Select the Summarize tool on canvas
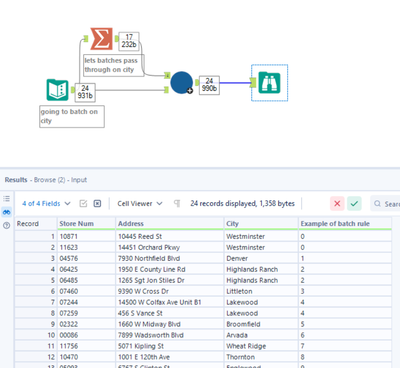Viewport: 400px width, 368px height. 101,39
